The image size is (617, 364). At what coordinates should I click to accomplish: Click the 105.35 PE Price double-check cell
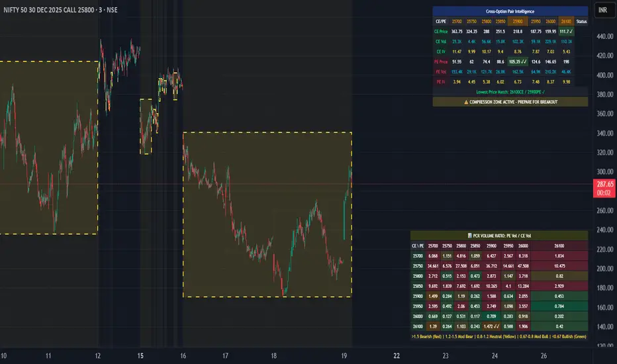click(518, 62)
